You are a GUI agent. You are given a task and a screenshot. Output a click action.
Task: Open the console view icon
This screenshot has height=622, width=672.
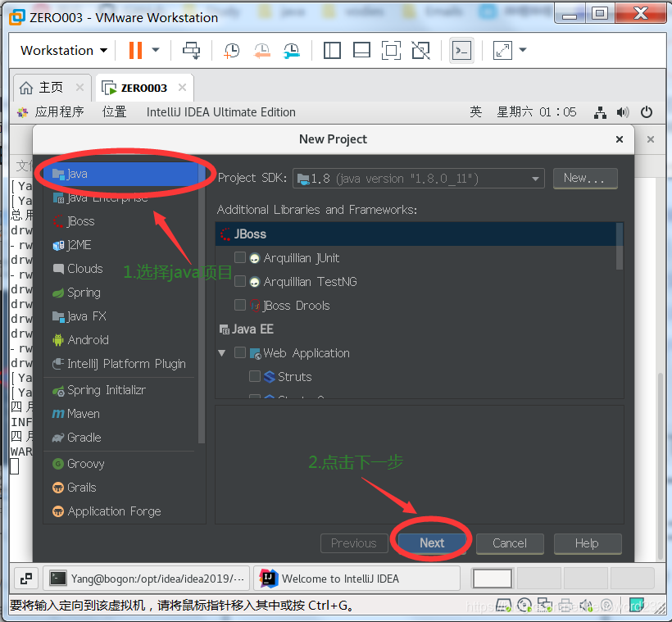tap(461, 51)
